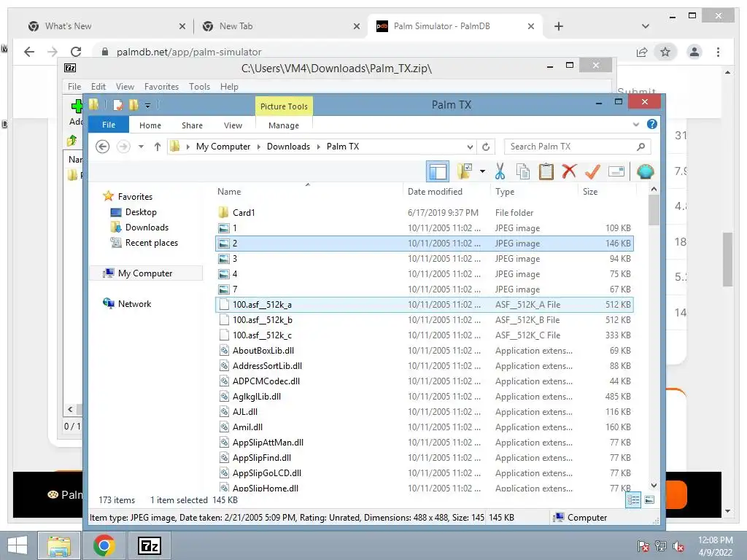Screen dimensions: 747x560
Task: Click file list vertical scrollbar down arrow
Action: [654, 485]
